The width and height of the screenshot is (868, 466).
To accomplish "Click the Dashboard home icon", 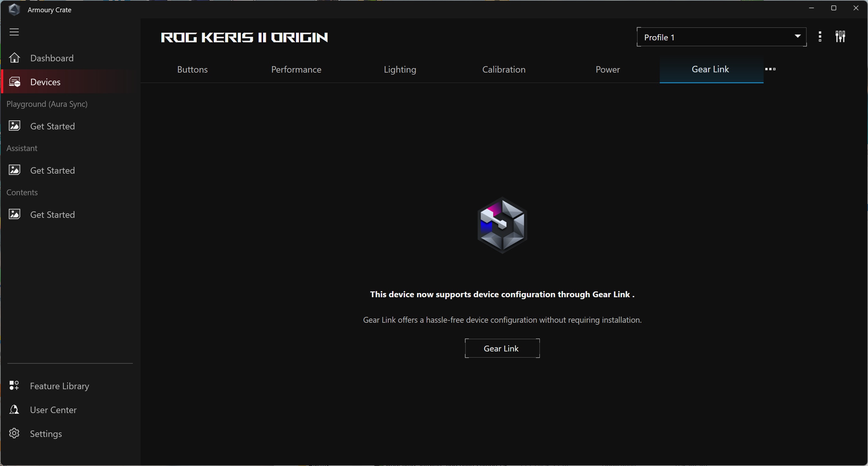I will tap(15, 58).
